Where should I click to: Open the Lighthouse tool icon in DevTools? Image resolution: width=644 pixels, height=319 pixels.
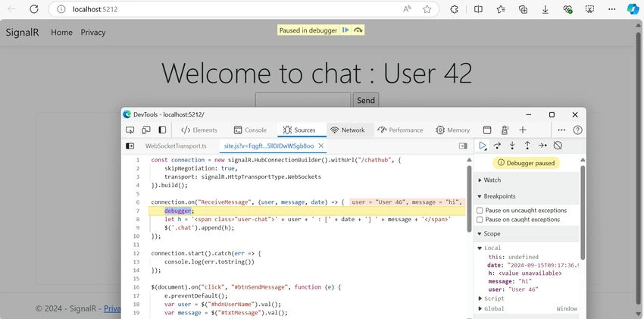pos(505,130)
